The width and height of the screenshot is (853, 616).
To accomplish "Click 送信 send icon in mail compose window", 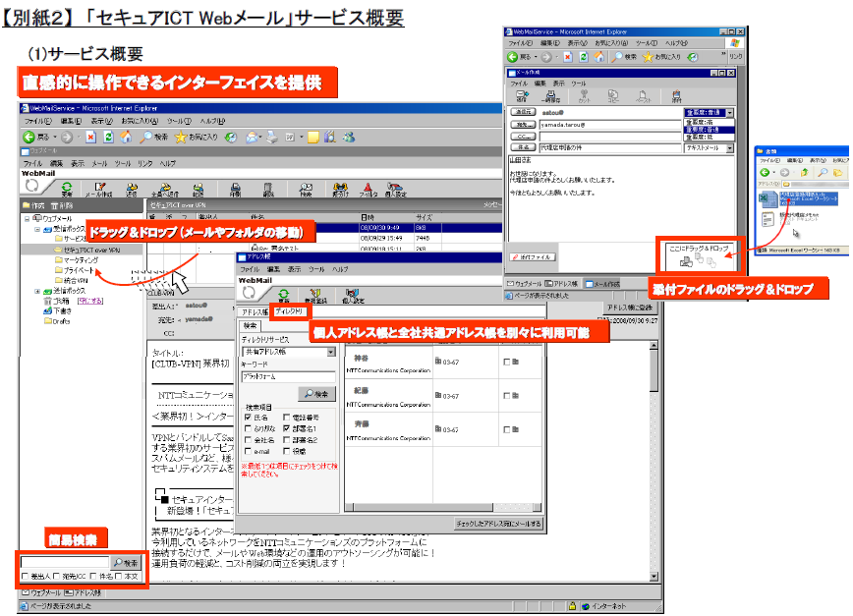I will point(522,96).
